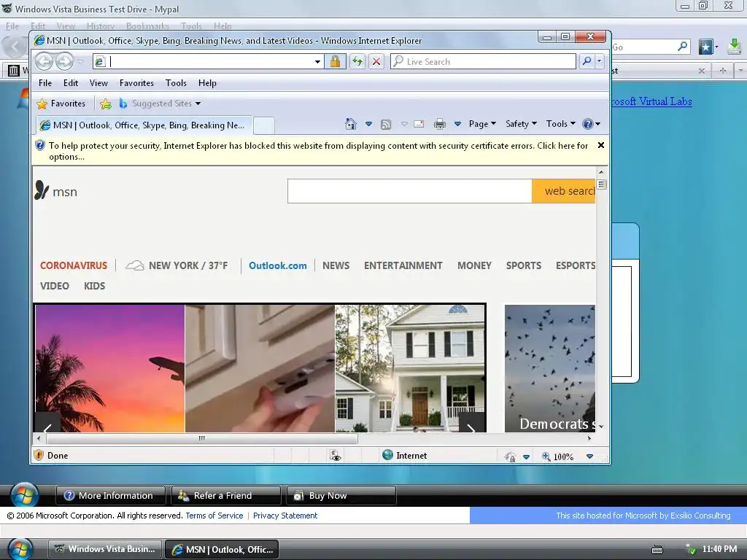Image resolution: width=747 pixels, height=560 pixels.
Task: Open the Safety menu dropdown
Action: coord(521,124)
